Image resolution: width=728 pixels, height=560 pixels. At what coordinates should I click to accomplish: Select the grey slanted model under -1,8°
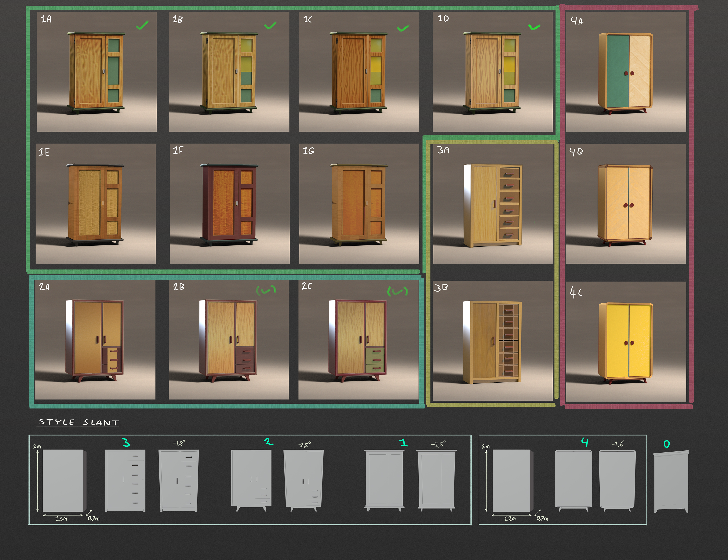pos(179,481)
